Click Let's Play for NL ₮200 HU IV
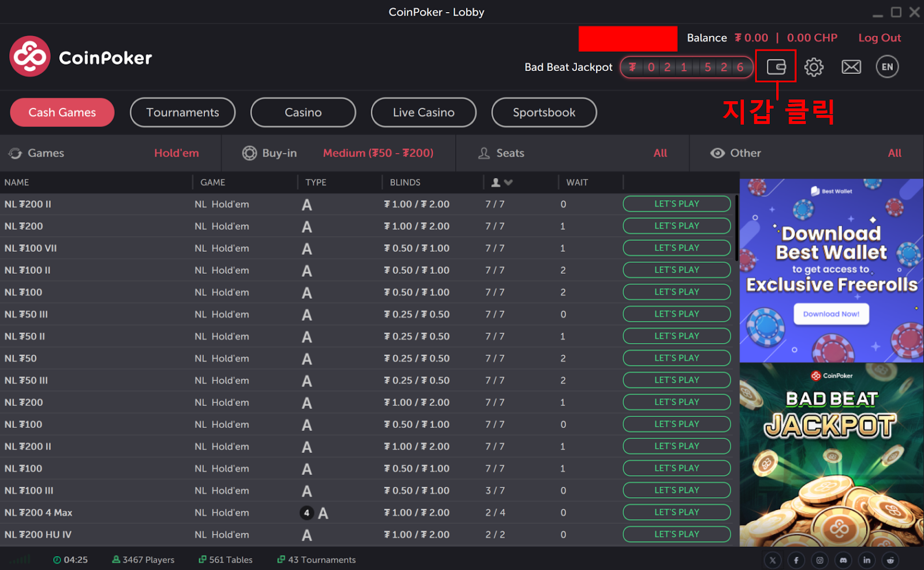The width and height of the screenshot is (924, 570). pyautogui.click(x=677, y=534)
